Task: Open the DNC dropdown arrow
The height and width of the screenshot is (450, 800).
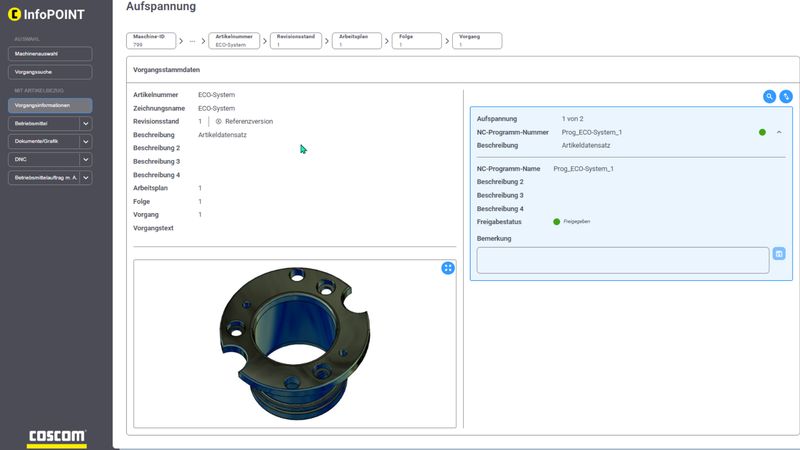Action: tap(86, 159)
